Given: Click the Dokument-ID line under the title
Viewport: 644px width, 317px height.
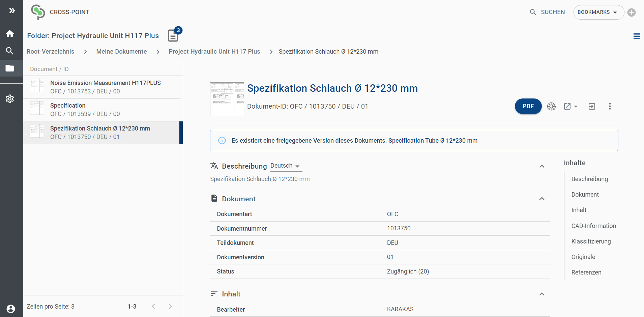Looking at the screenshot, I should tap(308, 106).
